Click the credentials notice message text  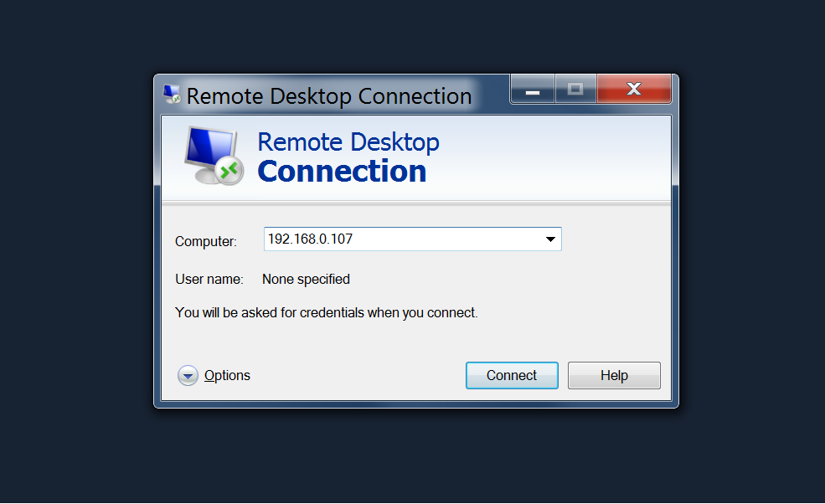click(x=326, y=313)
